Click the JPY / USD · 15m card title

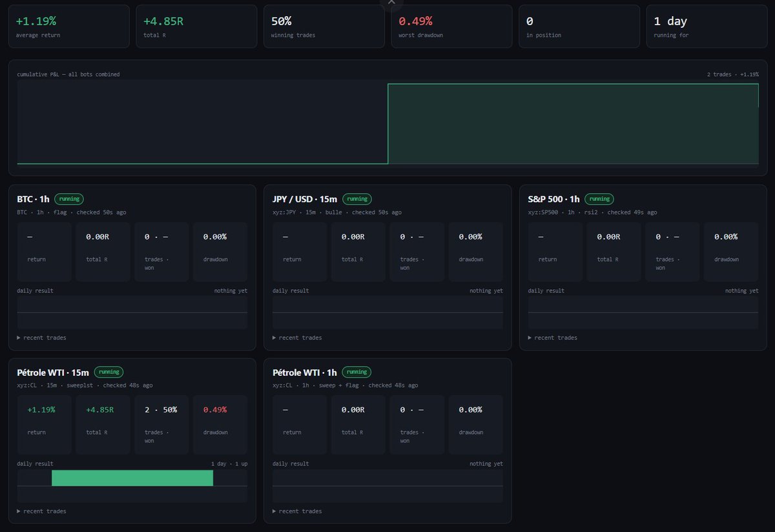pyautogui.click(x=305, y=199)
